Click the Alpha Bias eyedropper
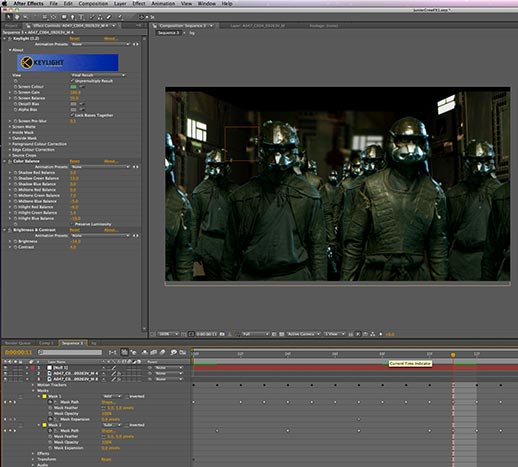 82,110
